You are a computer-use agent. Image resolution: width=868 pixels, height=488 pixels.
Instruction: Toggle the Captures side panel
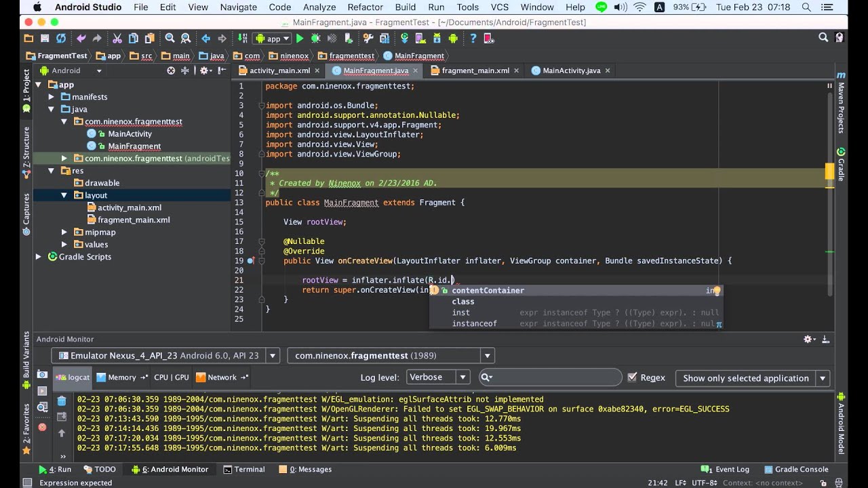(26, 214)
